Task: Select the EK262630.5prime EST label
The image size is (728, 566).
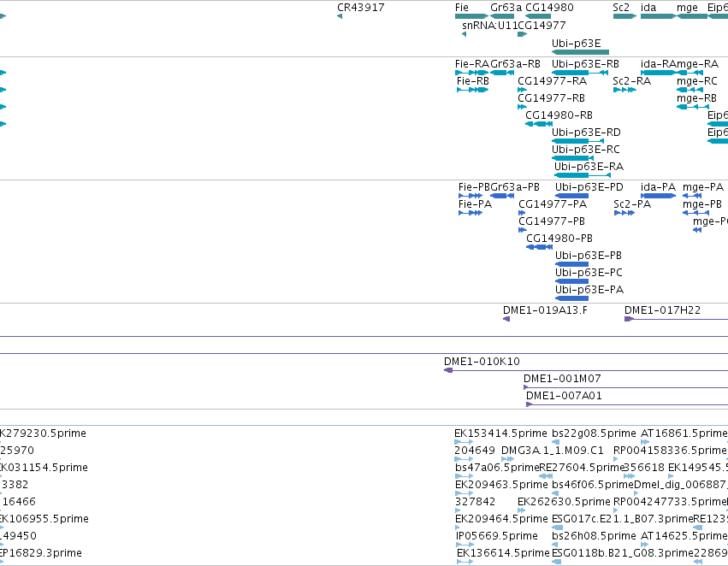Action: click(564, 502)
